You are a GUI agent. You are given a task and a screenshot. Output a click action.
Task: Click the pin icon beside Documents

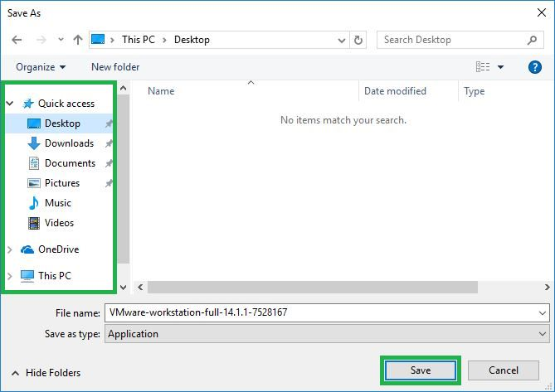point(109,163)
